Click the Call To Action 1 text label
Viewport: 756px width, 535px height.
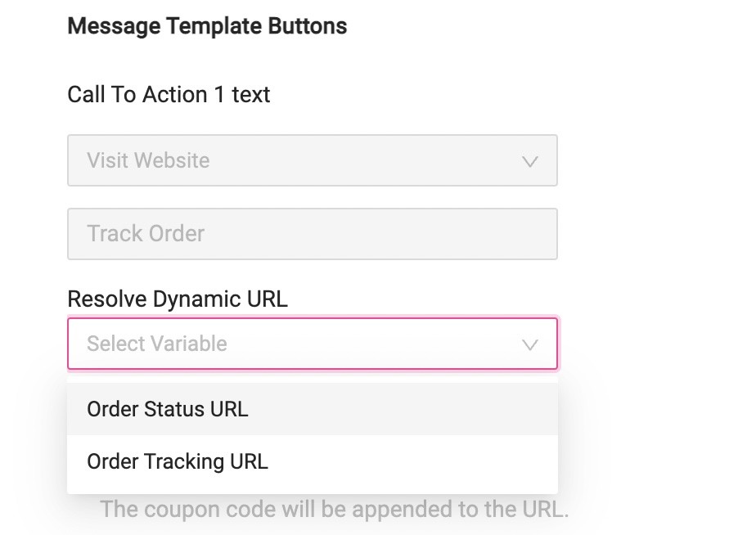coord(169,94)
